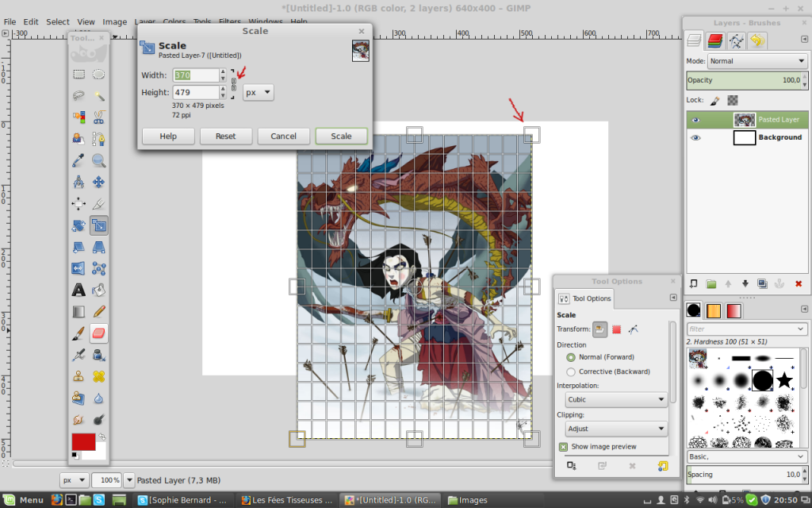Open the File menu
The width and height of the screenshot is (812, 508).
(x=10, y=21)
